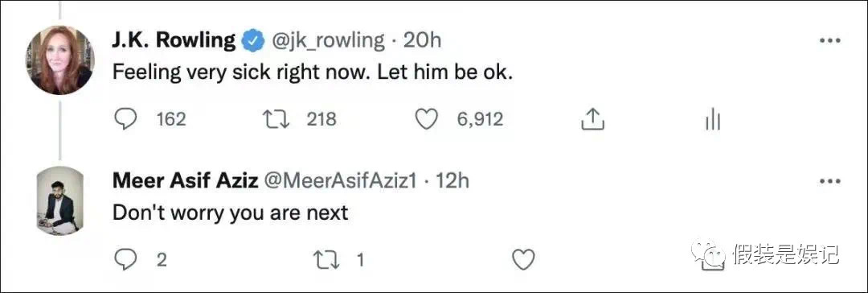Retweet the J.K. Rowling tweet

[276, 119]
